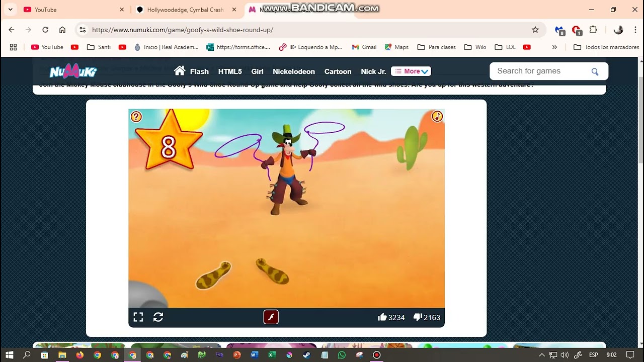The width and height of the screenshot is (644, 362).
Task: Open the Wiki bookmarks folder
Action: tap(475, 47)
